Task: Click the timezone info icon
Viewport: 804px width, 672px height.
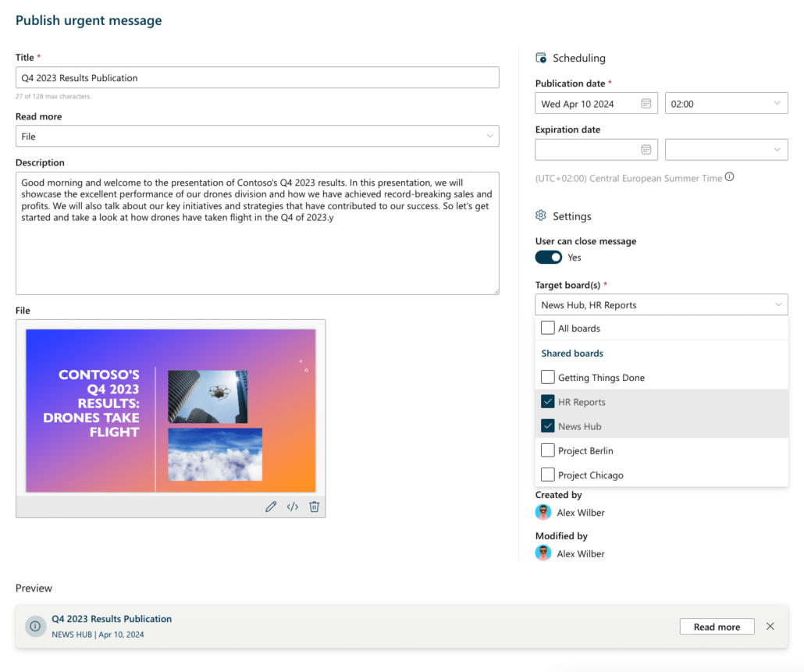Action: (729, 176)
